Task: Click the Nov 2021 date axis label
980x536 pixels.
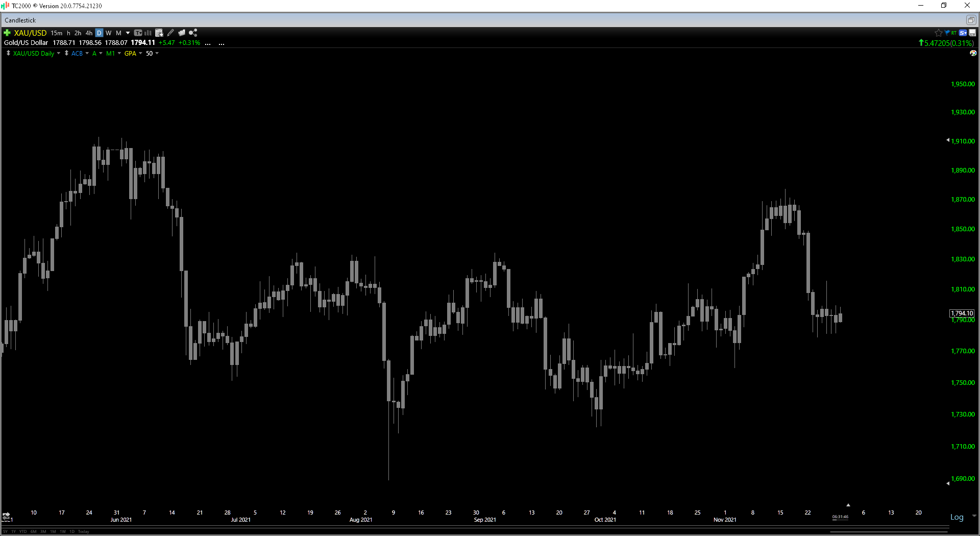Action: tap(725, 520)
